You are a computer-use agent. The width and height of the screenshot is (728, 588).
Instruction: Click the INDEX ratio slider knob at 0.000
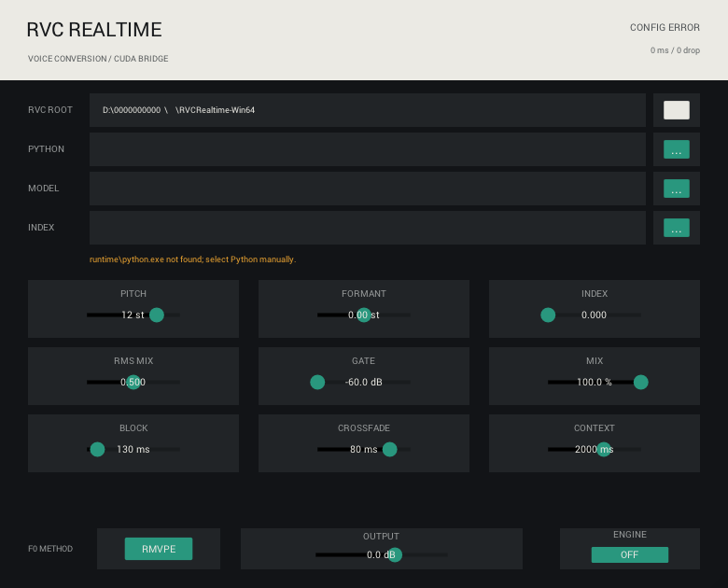pyautogui.click(x=548, y=315)
